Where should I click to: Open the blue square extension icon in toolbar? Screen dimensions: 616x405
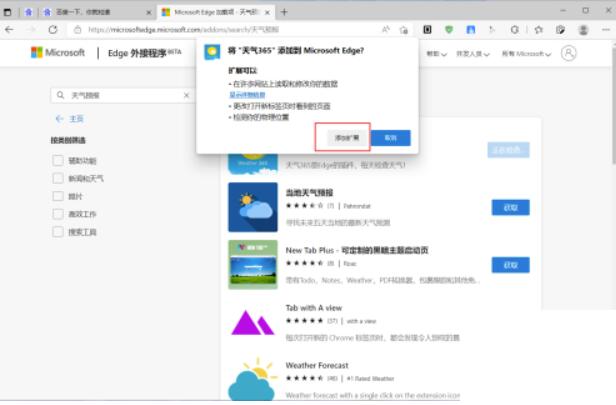[471, 29]
